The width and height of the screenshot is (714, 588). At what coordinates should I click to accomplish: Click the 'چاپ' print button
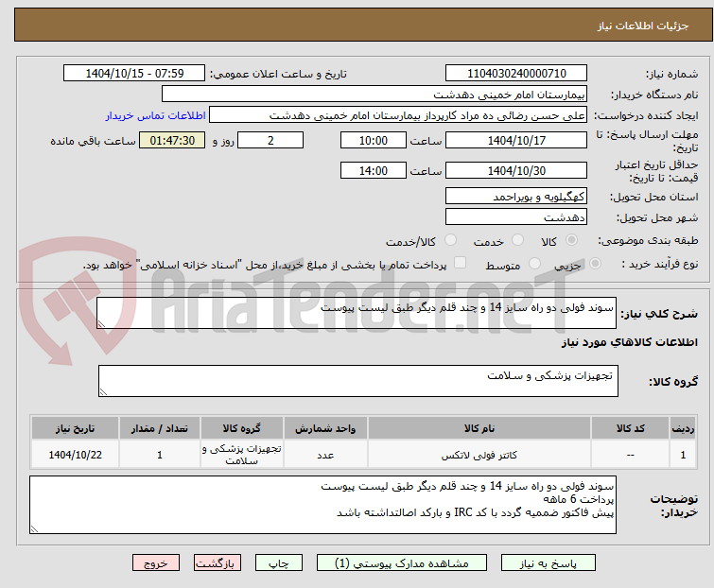pyautogui.click(x=279, y=563)
